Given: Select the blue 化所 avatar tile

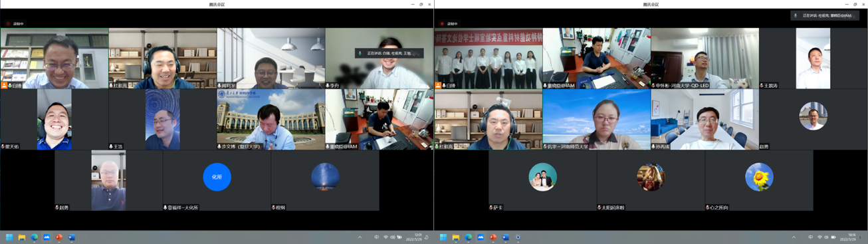Looking at the screenshot, I should point(217,178).
